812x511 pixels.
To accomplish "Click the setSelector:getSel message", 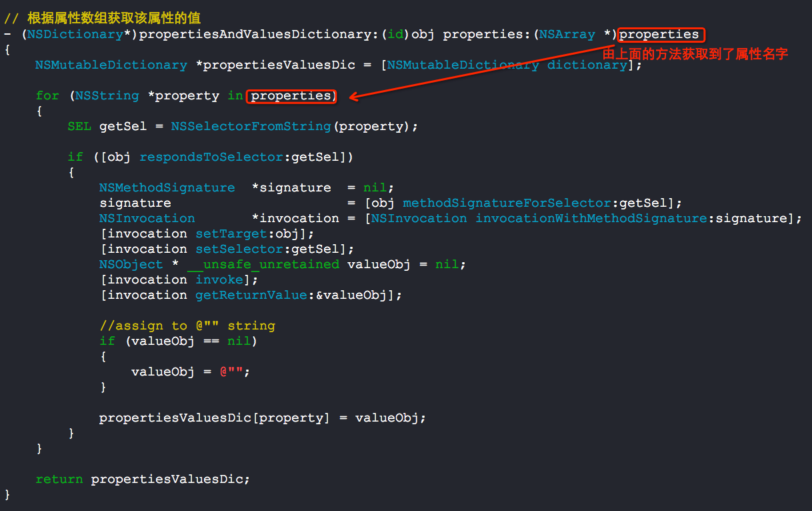I will pos(267,249).
